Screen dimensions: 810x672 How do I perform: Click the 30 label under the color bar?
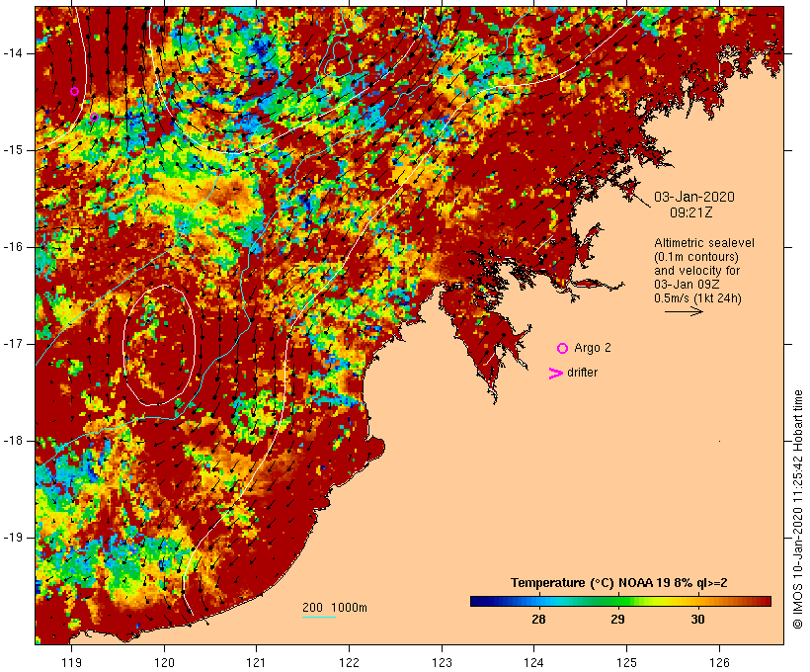pos(697,619)
